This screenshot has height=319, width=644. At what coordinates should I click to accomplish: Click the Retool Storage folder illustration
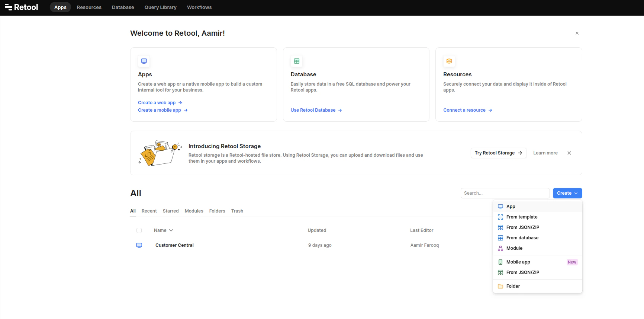tap(160, 153)
